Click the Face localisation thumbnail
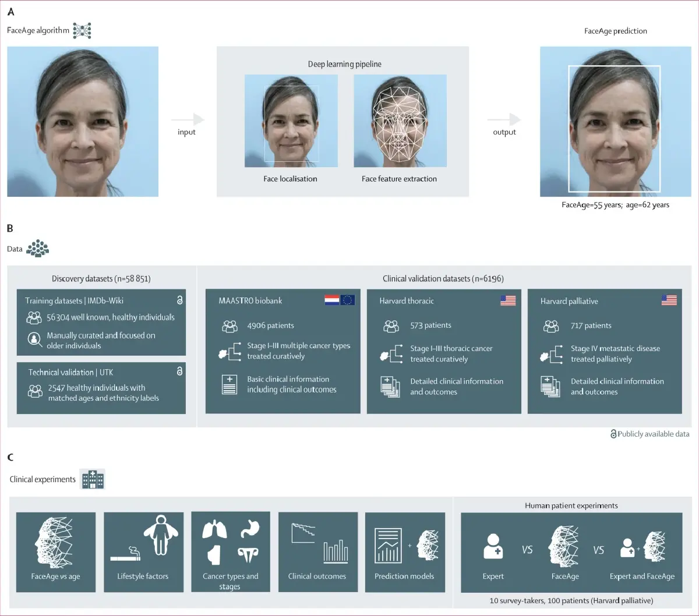 (x=291, y=121)
